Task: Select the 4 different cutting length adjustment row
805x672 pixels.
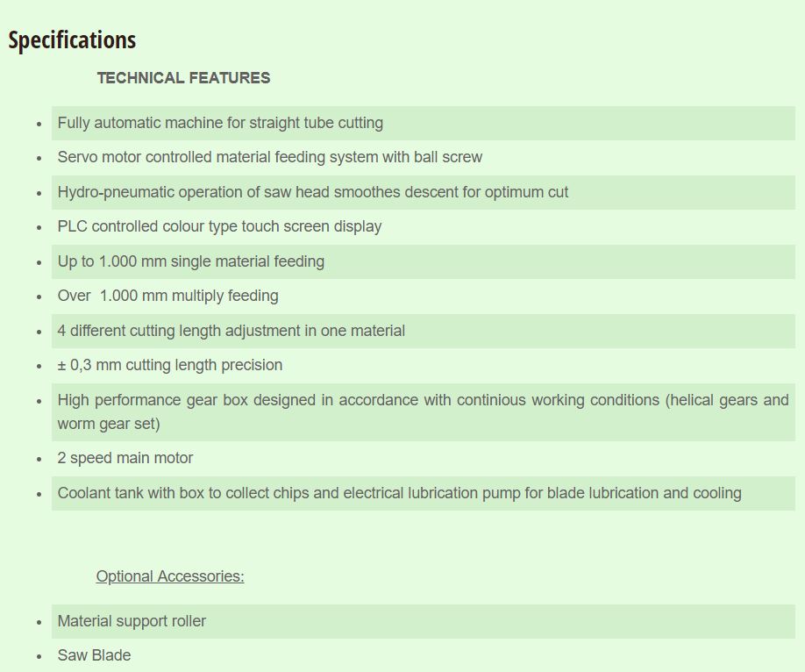Action: click(x=423, y=331)
